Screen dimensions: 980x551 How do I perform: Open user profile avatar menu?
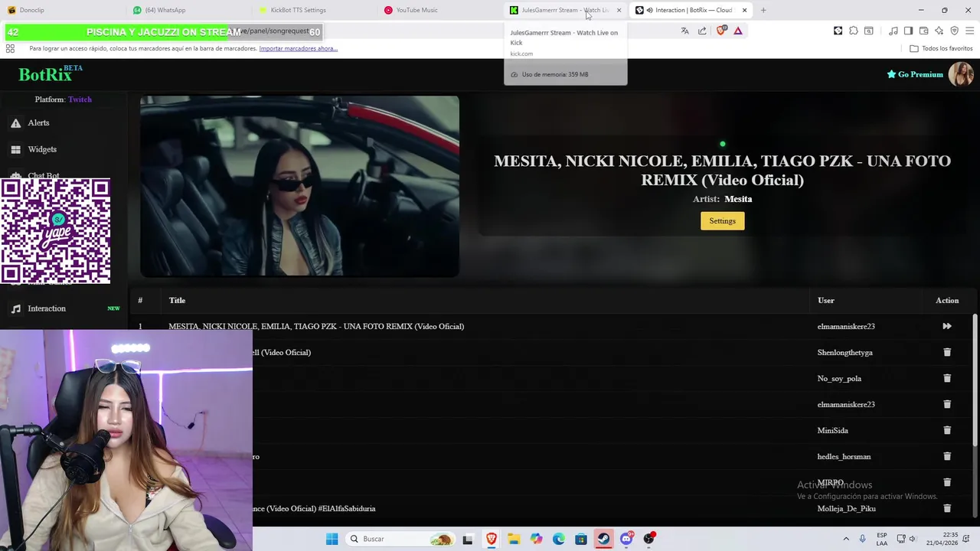coord(961,74)
